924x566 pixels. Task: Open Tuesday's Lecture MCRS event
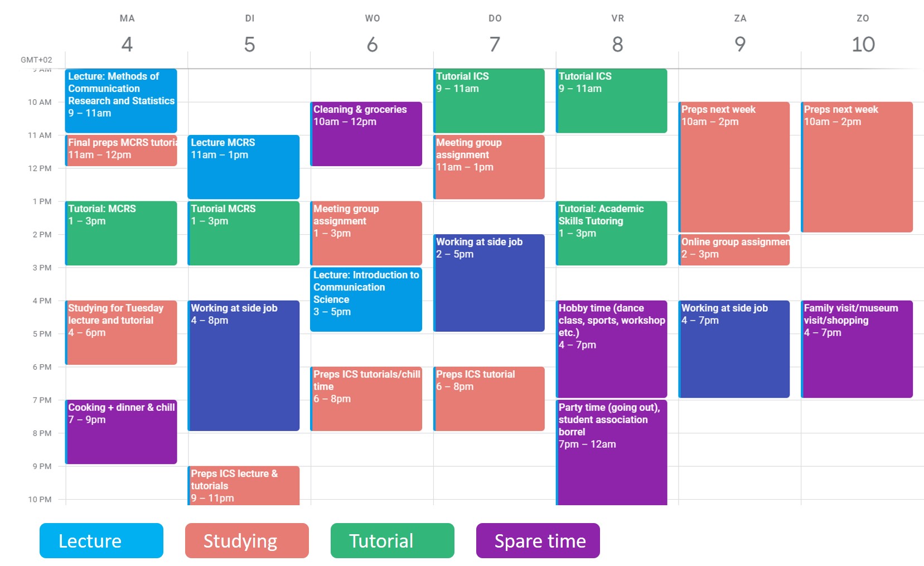point(244,167)
